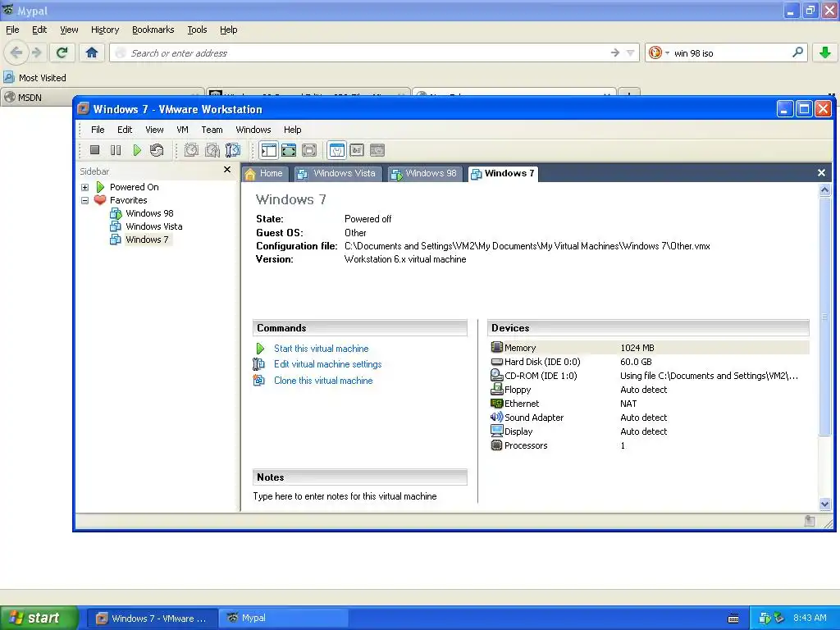This screenshot has width=840, height=630.
Task: Toggle the Show Sidebar toolbar icon
Action: (x=269, y=151)
